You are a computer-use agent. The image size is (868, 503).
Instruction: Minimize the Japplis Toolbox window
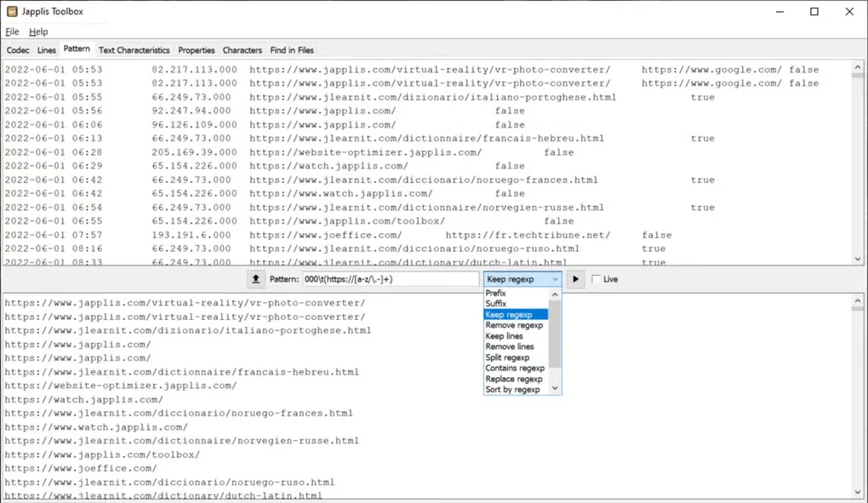click(779, 12)
